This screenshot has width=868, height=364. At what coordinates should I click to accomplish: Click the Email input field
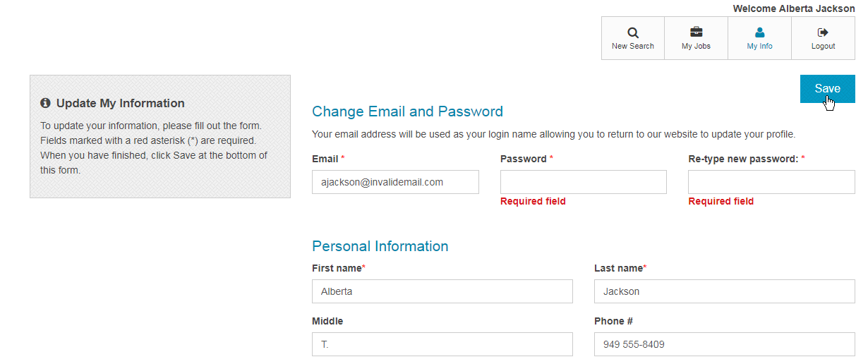coord(395,182)
